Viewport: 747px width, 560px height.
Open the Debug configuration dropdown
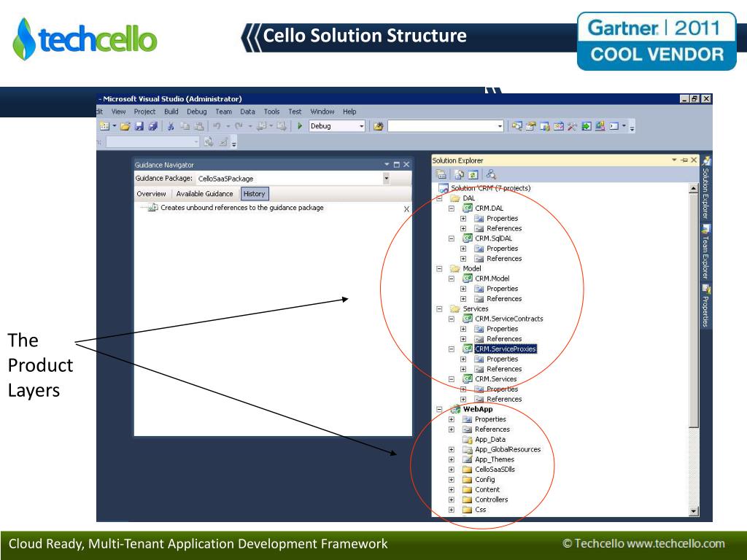click(362, 126)
